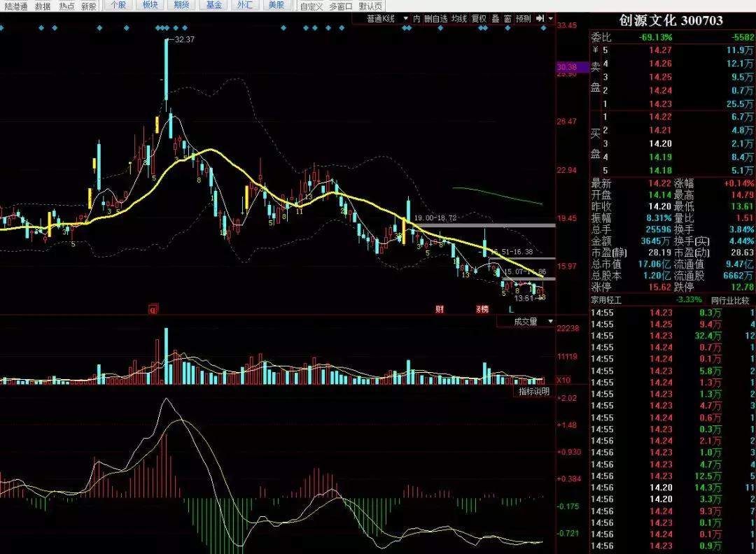
Task: Toggle 删自选 watchlist removal
Action: pos(435,18)
